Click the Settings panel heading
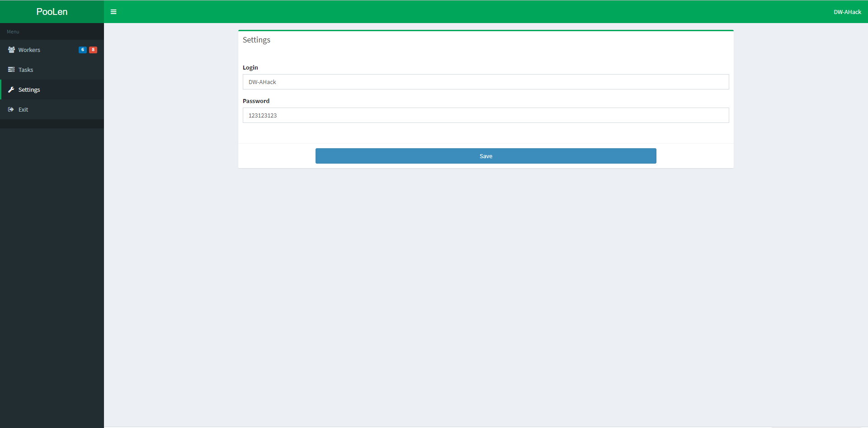Viewport: 868px width, 428px height. [256, 40]
